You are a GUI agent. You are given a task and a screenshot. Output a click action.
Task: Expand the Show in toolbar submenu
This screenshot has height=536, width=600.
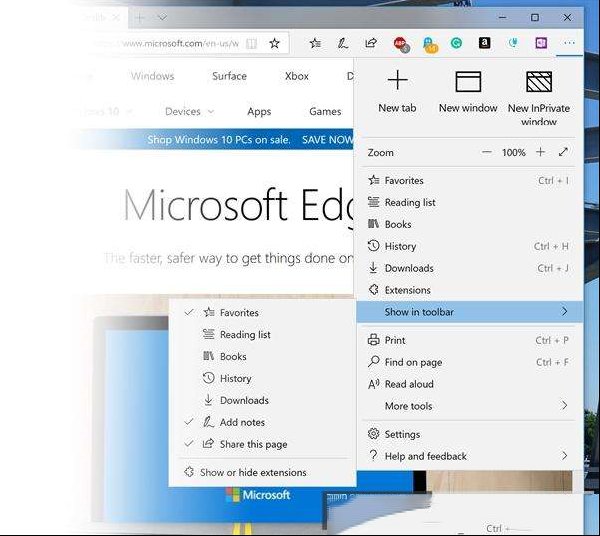(x=470, y=312)
